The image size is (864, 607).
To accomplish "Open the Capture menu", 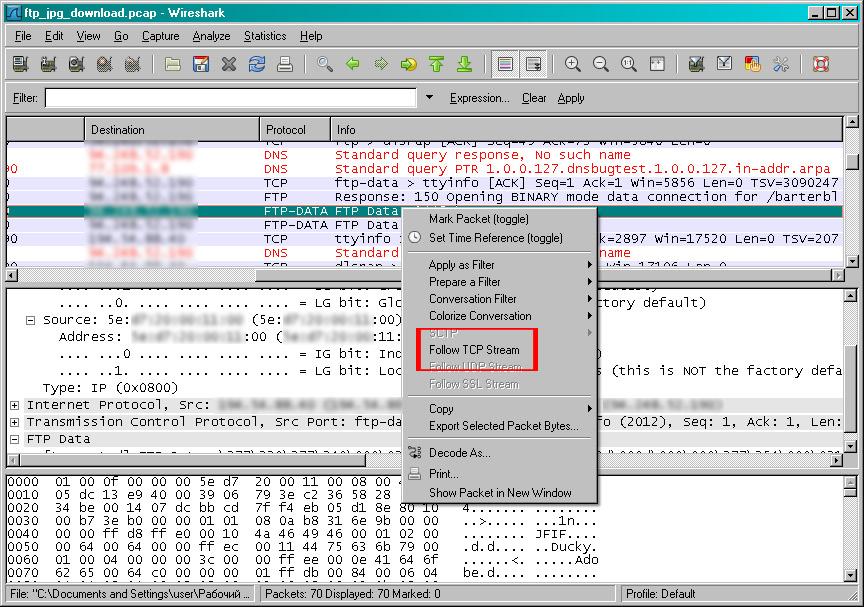I will (x=160, y=36).
